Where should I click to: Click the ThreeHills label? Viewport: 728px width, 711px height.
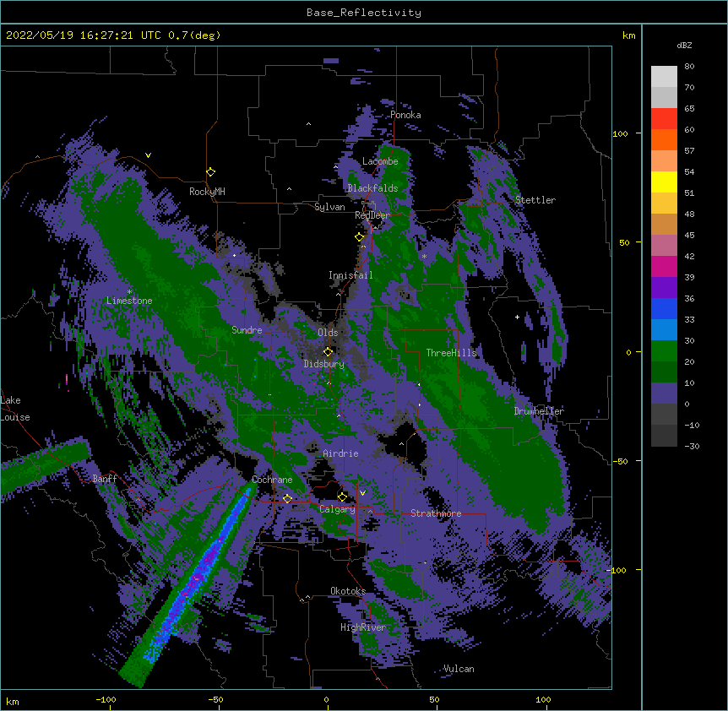[451, 353]
